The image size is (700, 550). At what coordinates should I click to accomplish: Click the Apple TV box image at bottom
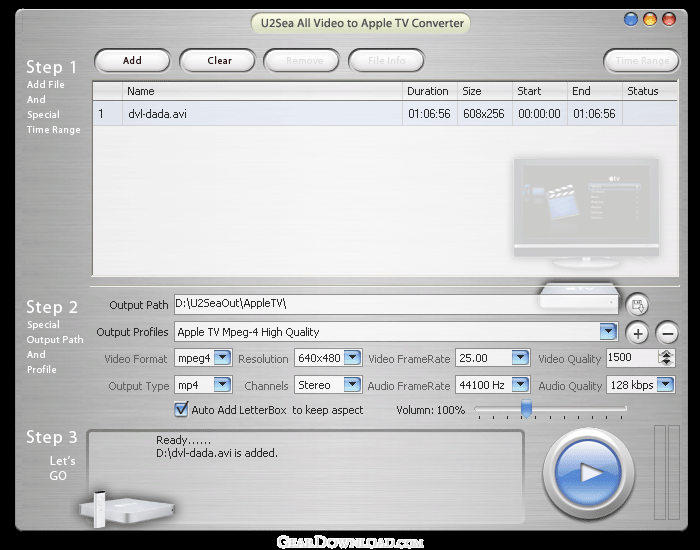[x=126, y=509]
